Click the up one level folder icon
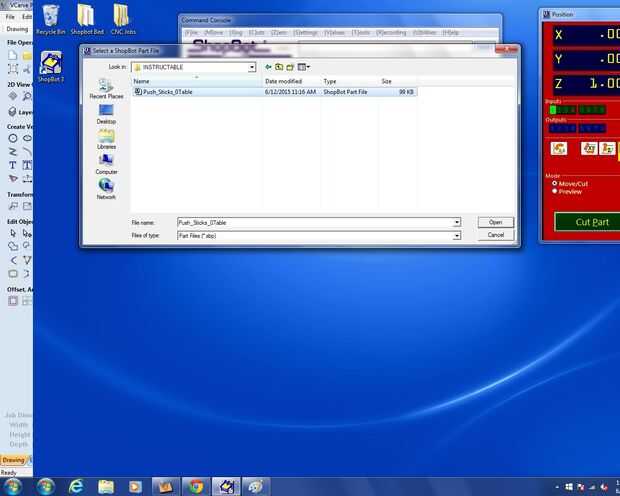Screen dimensions: 620x496 pos(279,67)
